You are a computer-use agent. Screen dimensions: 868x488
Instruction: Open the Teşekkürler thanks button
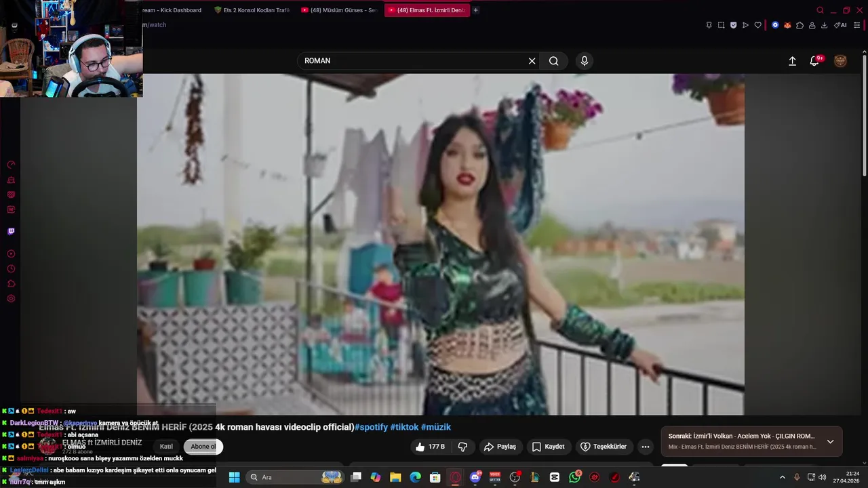[604, 447]
